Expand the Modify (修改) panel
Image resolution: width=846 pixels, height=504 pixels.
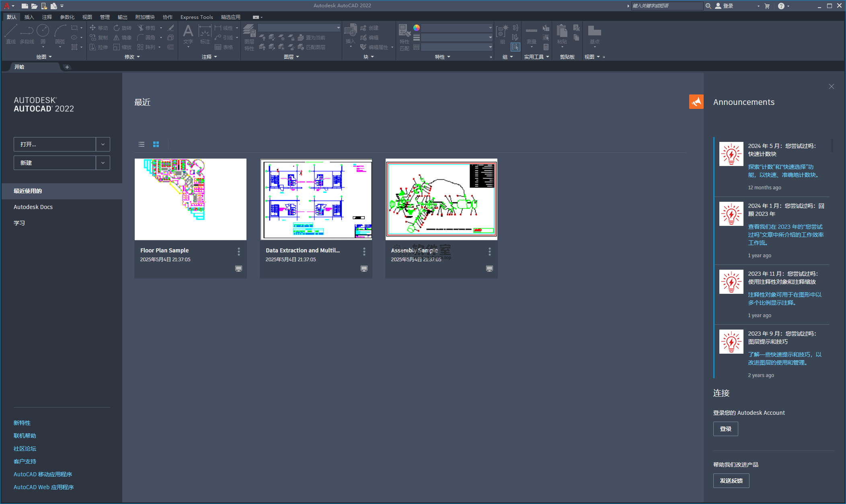pos(132,57)
